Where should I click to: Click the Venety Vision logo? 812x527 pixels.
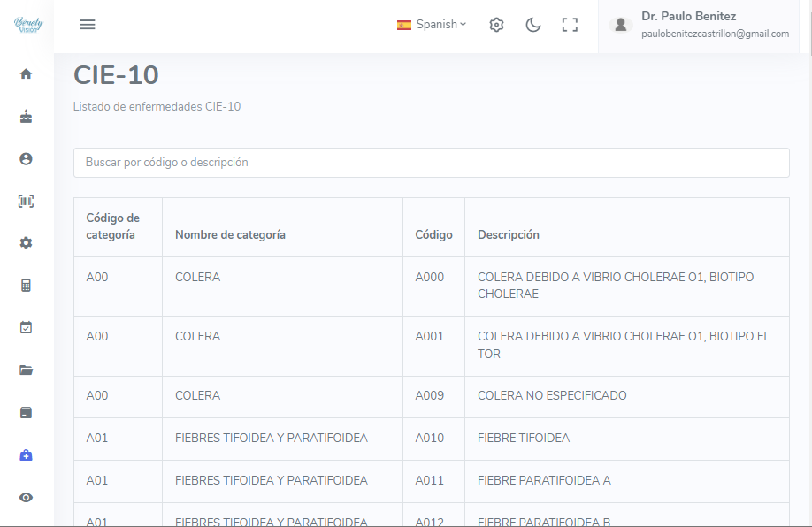point(27,25)
